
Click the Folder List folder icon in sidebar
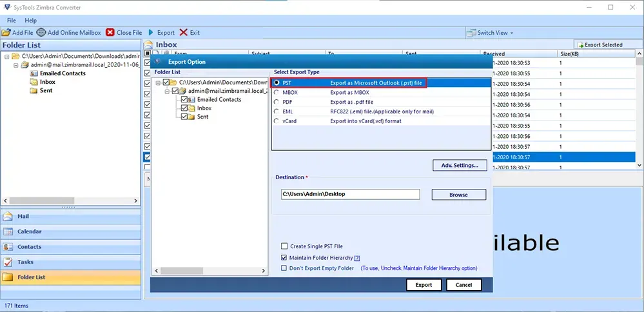click(8, 277)
